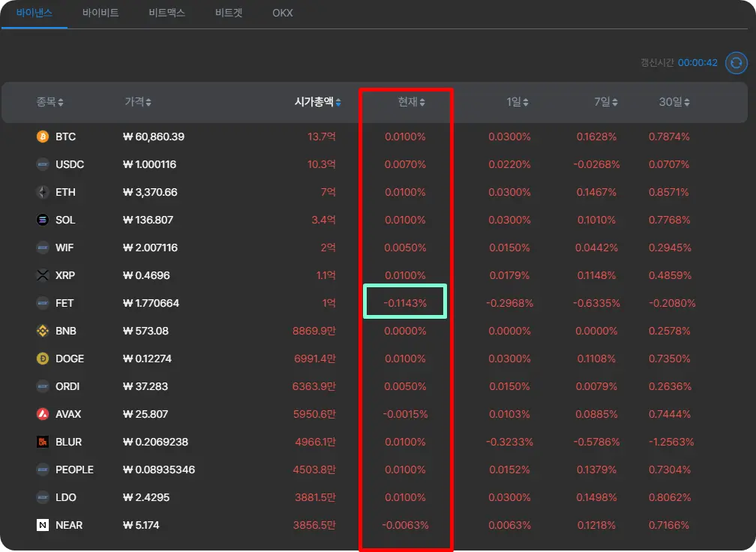
Task: Click the LDO market cap 3881.5만
Action: pyautogui.click(x=315, y=497)
